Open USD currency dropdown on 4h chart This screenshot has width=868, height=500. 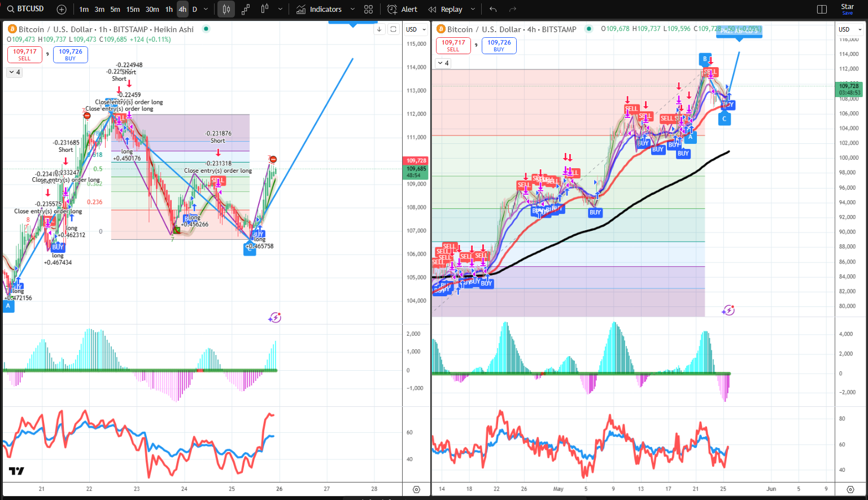[x=850, y=29]
